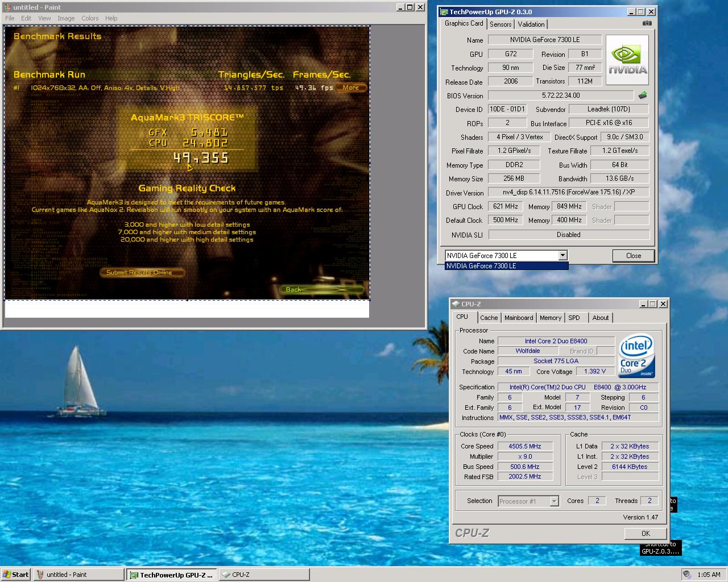Switch to GPU-Z Validation tab
Viewport: 728px width, 582px height.
click(531, 24)
